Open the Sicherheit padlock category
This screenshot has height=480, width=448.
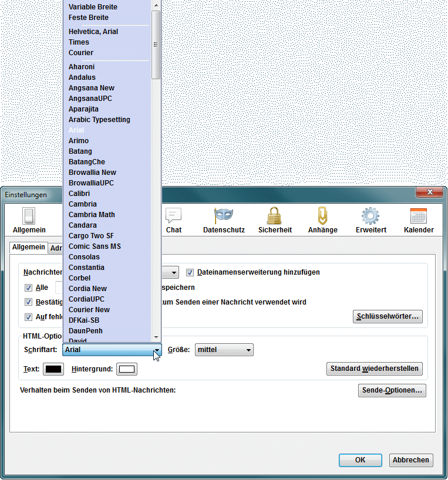point(275,221)
